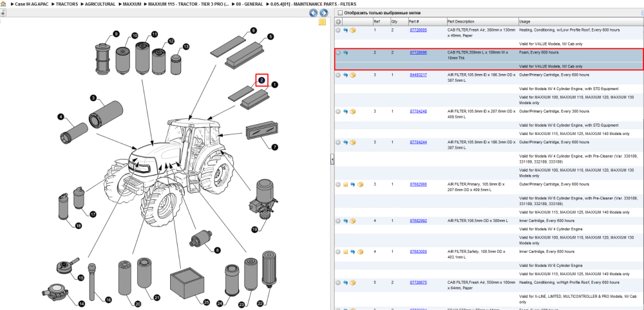Click the yellow box icon for part 87726695
The image size is (644, 310).
pyautogui.click(x=353, y=30)
